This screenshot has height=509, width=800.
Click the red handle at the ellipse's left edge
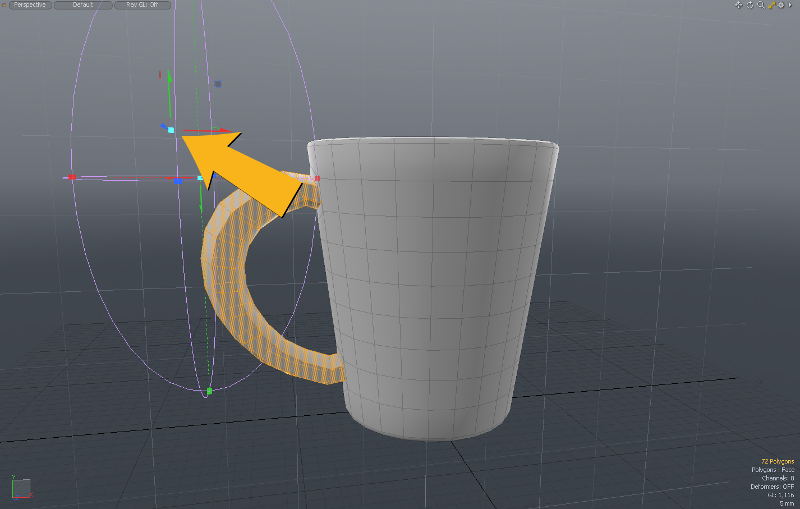coord(69,178)
